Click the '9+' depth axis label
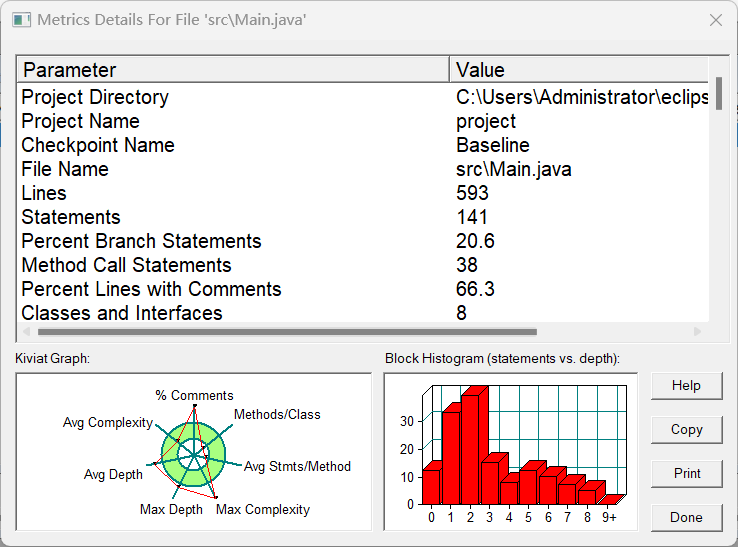Viewport: 738px width, 547px height. point(610,518)
